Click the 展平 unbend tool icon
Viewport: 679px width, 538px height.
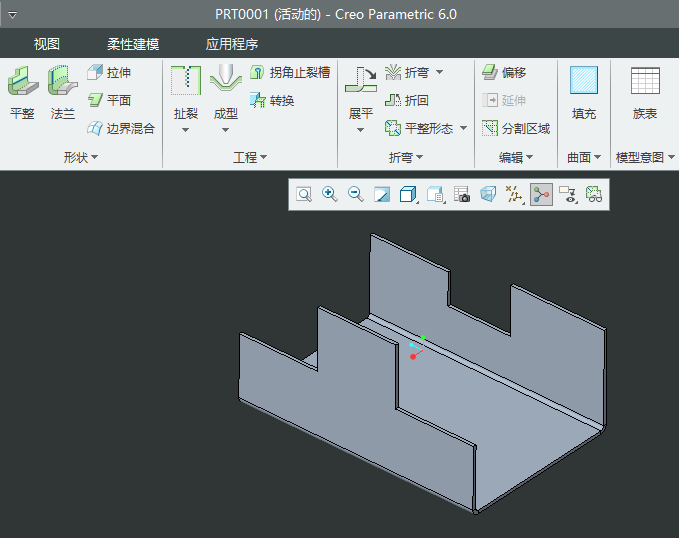(361, 81)
